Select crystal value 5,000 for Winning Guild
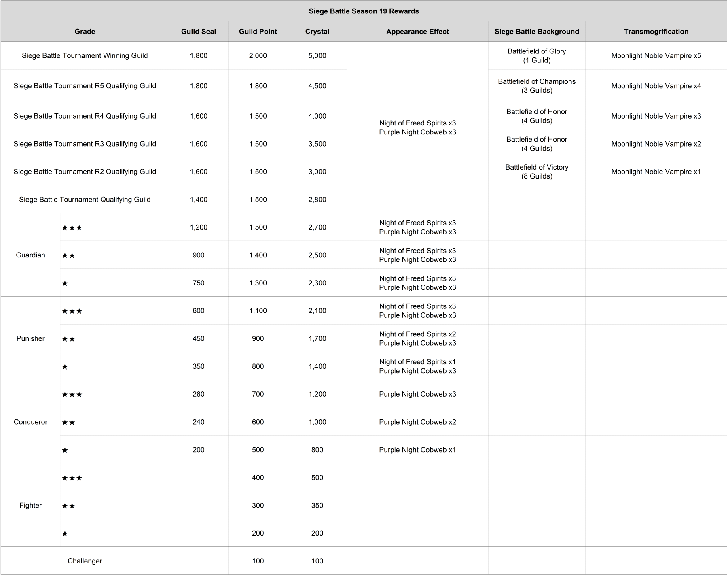728x576 pixels. [317, 56]
